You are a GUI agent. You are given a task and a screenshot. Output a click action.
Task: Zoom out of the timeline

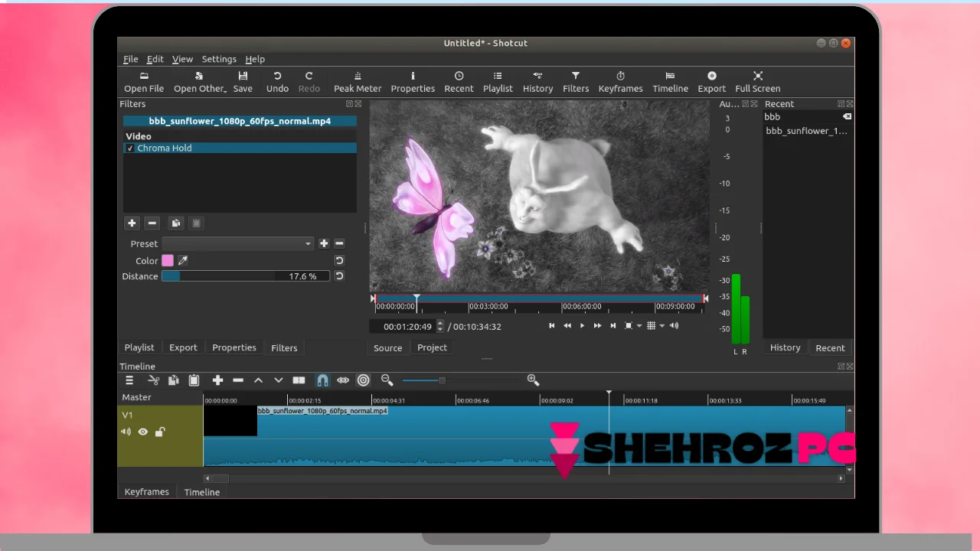coord(387,380)
